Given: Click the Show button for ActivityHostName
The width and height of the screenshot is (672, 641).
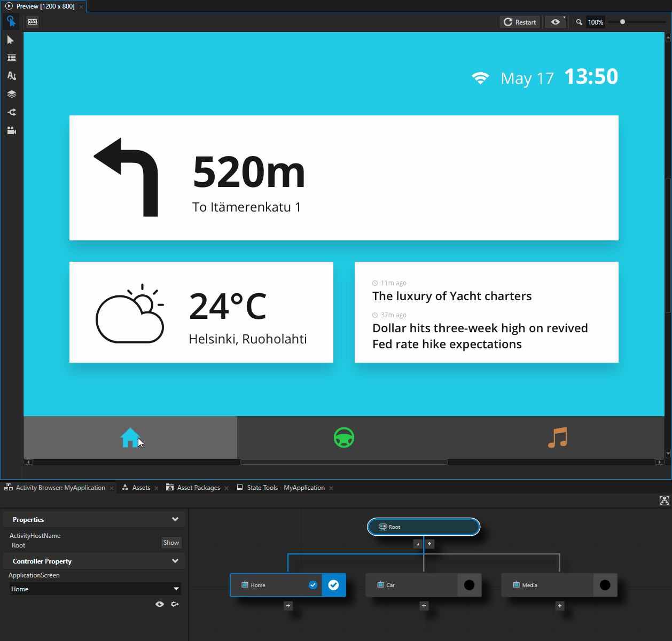Looking at the screenshot, I should click(x=171, y=543).
